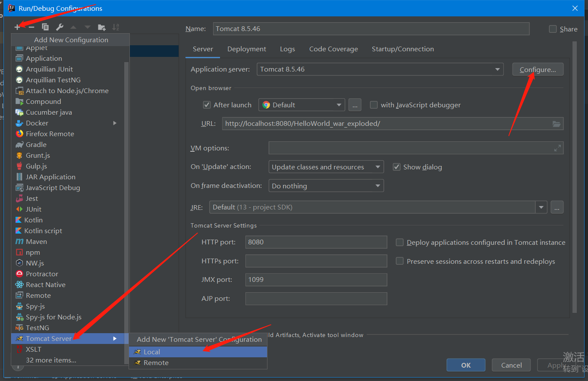Open the Application server dropdown
Viewport: 588px width, 381px height.
pyautogui.click(x=380, y=69)
